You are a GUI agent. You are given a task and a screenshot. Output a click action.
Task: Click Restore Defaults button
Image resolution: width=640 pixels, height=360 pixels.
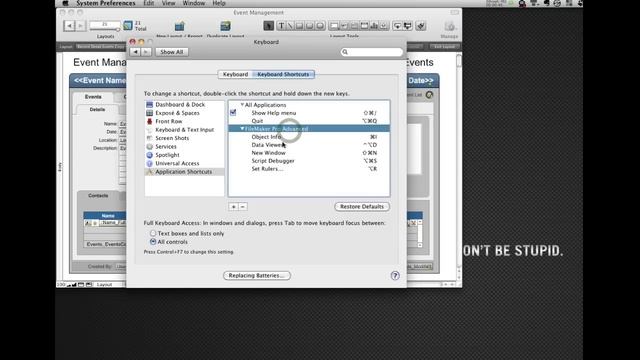click(x=362, y=207)
